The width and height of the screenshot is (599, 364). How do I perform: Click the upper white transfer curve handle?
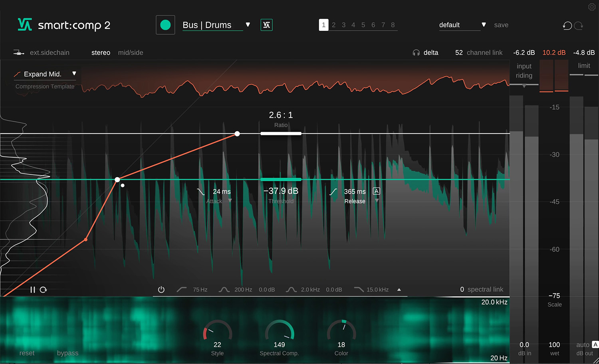coord(237,134)
